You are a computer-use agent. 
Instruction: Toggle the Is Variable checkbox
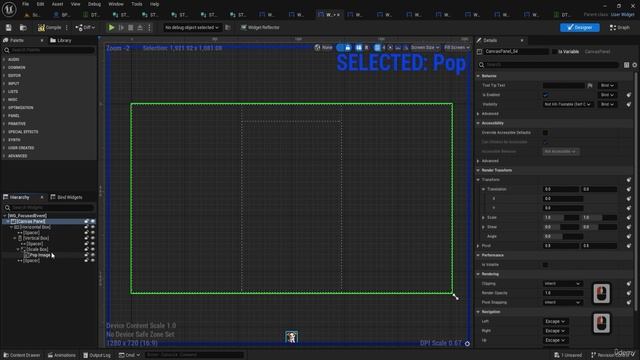554,52
